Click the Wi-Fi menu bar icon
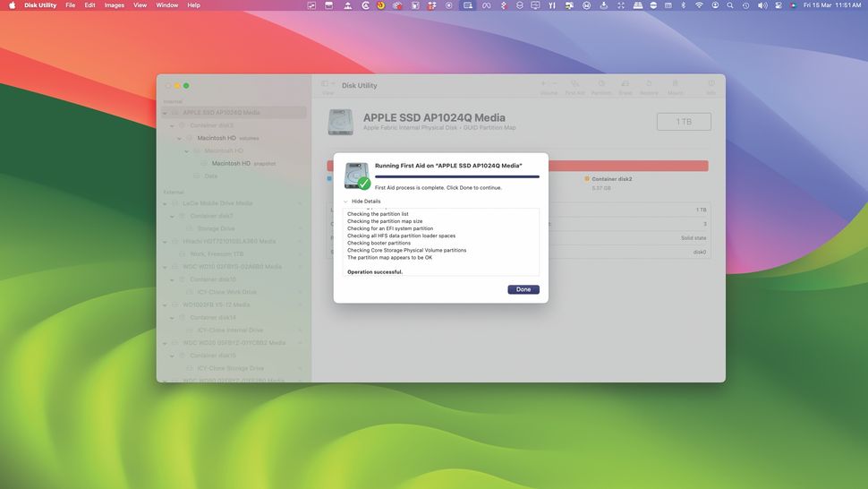 [699, 5]
